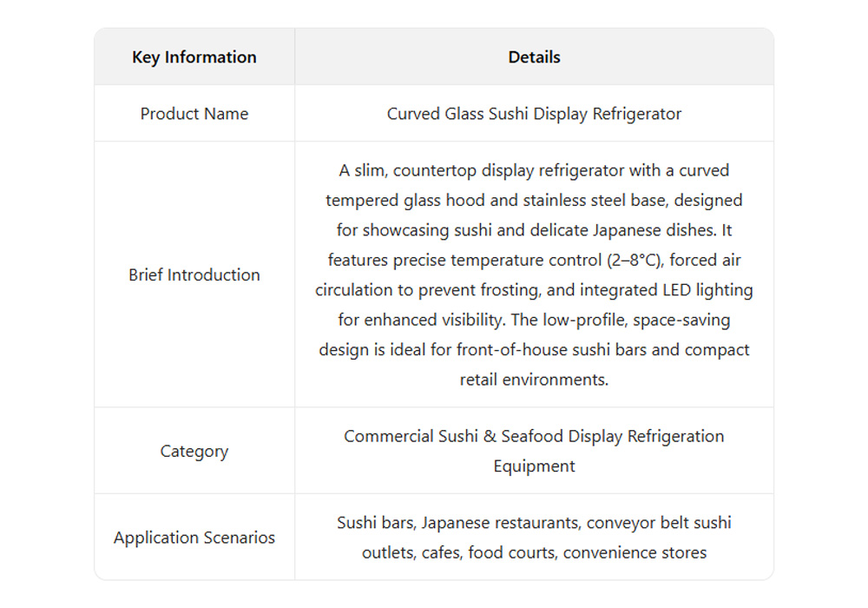
Task: Click the 'Category' row label
Action: (194, 451)
